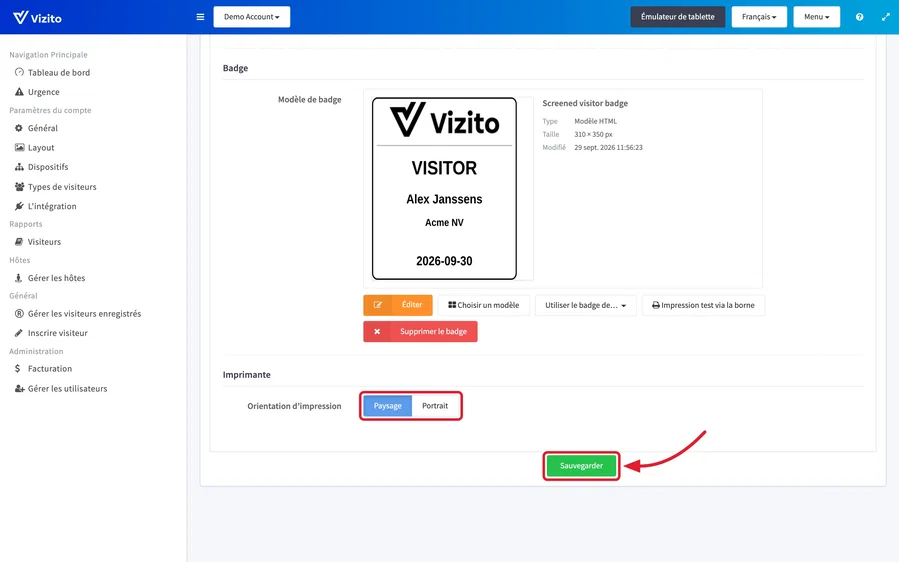This screenshot has height=562, width=899.
Task: Click the Facturation dollar sign icon
Action: (x=18, y=369)
